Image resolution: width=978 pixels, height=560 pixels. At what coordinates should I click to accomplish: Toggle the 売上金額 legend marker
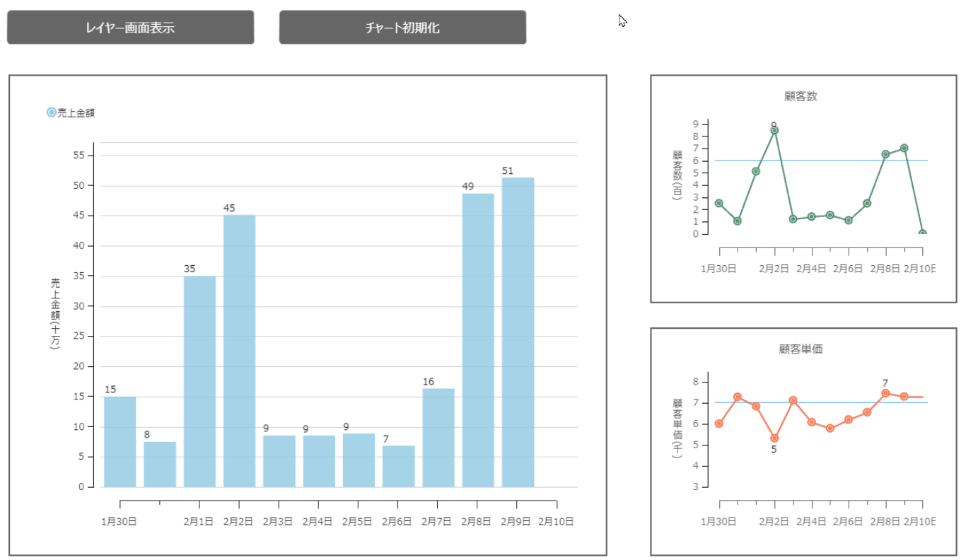pyautogui.click(x=51, y=112)
